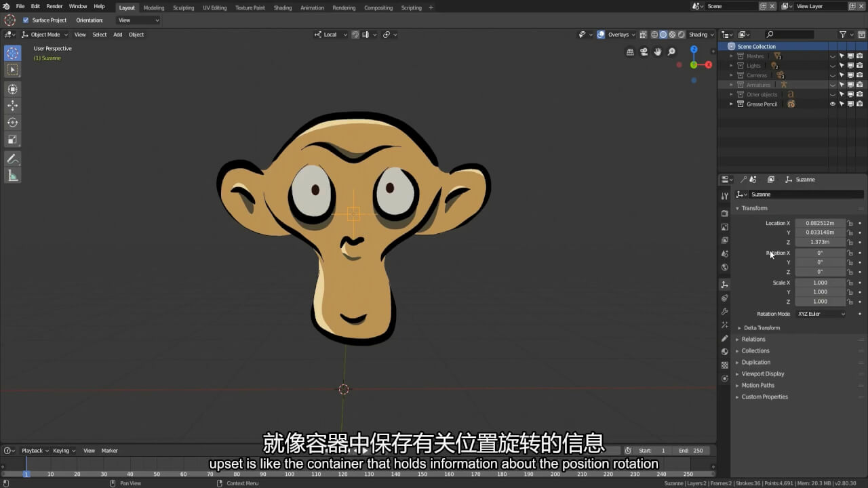Switch to the UV Editing workspace tab
The image size is (868, 488).
pyautogui.click(x=215, y=7)
